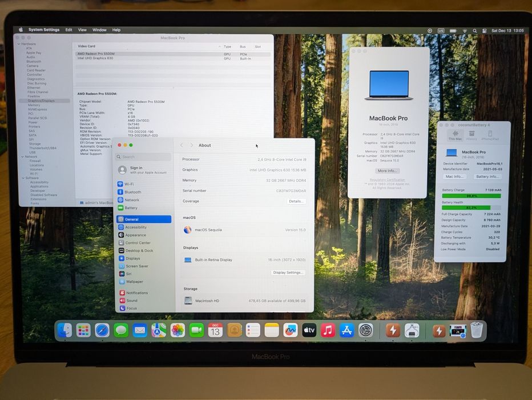Click Details… button next to Coverage

[x=296, y=201]
